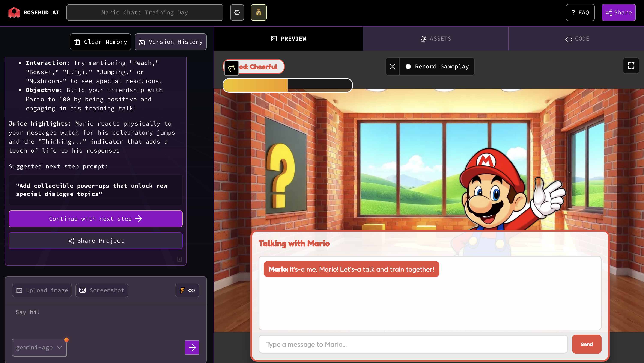Viewport: 644px width, 363px height.
Task: Click small info icon below Share Project
Action: 179,259
